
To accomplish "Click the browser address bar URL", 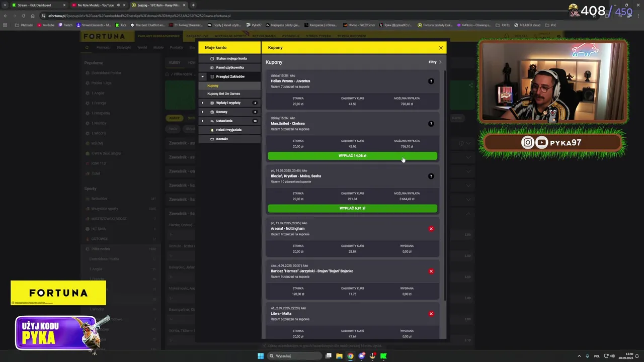I will point(139,16).
